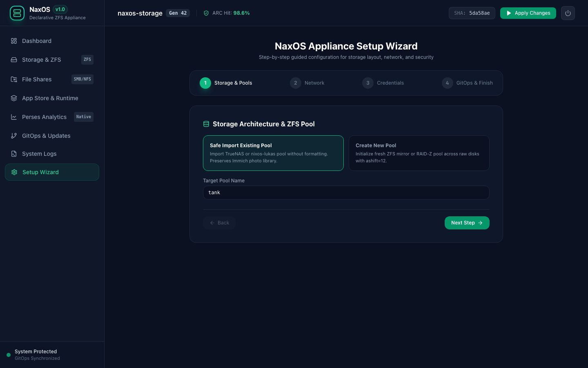
Task: Select the Safe Import Existing Pool option
Action: tap(273, 153)
